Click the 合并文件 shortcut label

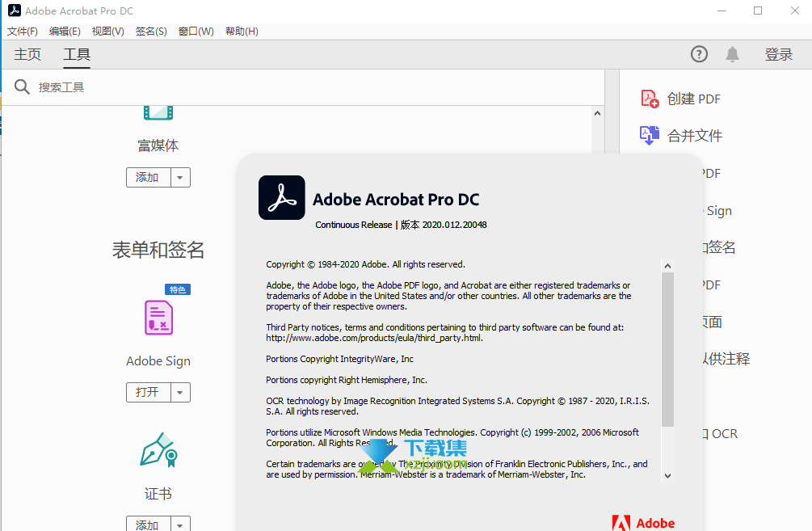tap(695, 136)
